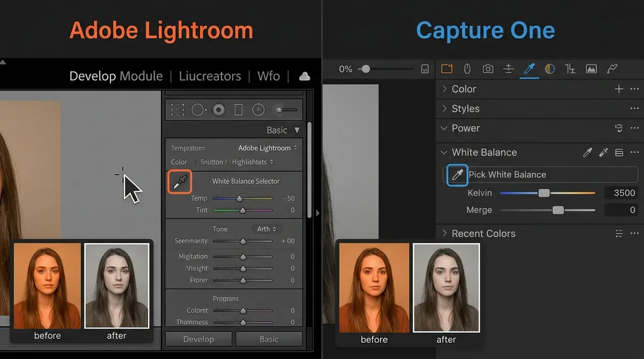Collapse the White Balance section chevron
The width and height of the screenshot is (644, 359).
click(x=444, y=153)
